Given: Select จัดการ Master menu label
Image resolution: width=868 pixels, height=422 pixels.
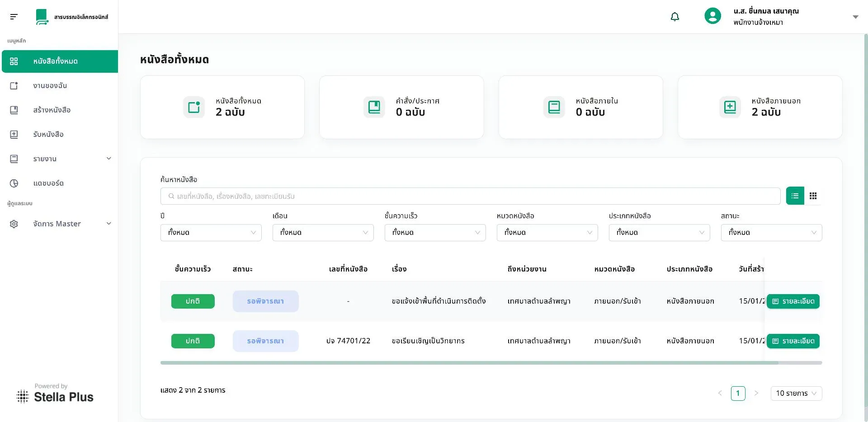Looking at the screenshot, I should coord(57,224).
